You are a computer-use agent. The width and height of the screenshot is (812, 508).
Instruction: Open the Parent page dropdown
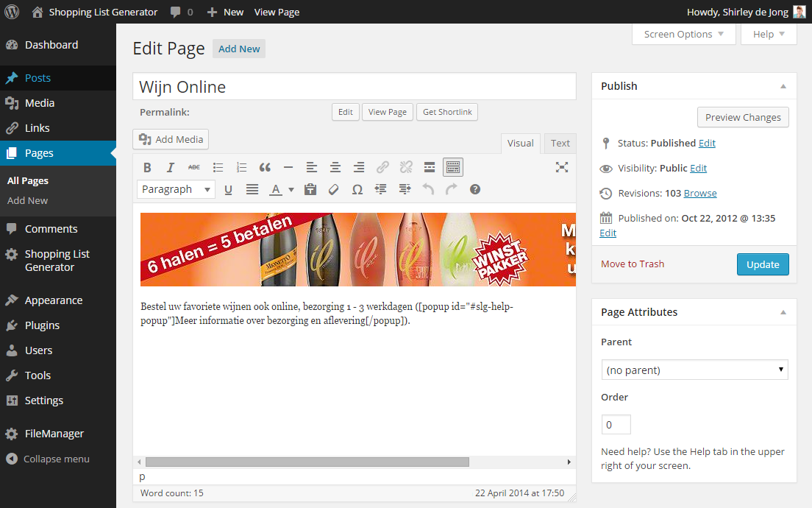click(x=694, y=370)
